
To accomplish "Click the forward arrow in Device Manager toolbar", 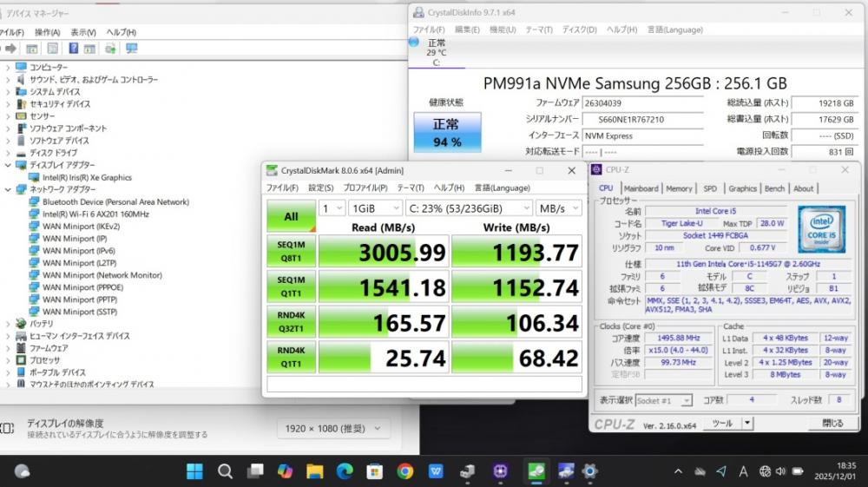I will coord(11,49).
